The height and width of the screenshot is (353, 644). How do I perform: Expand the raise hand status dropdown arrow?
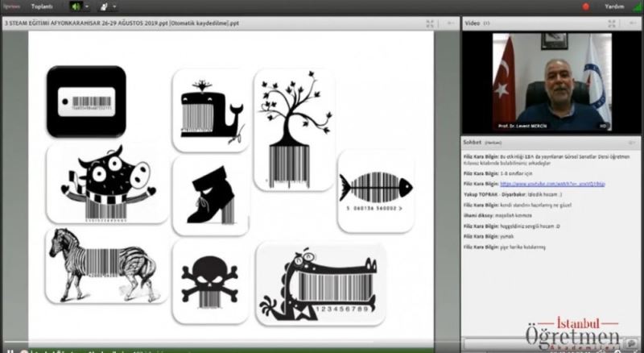(x=114, y=6)
